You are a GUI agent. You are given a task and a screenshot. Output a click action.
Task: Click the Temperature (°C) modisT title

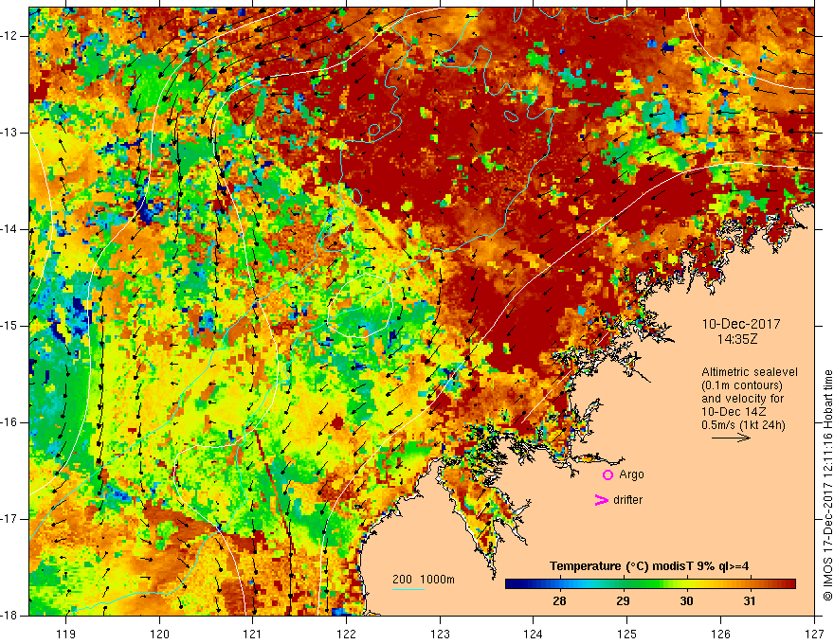[x=649, y=566]
